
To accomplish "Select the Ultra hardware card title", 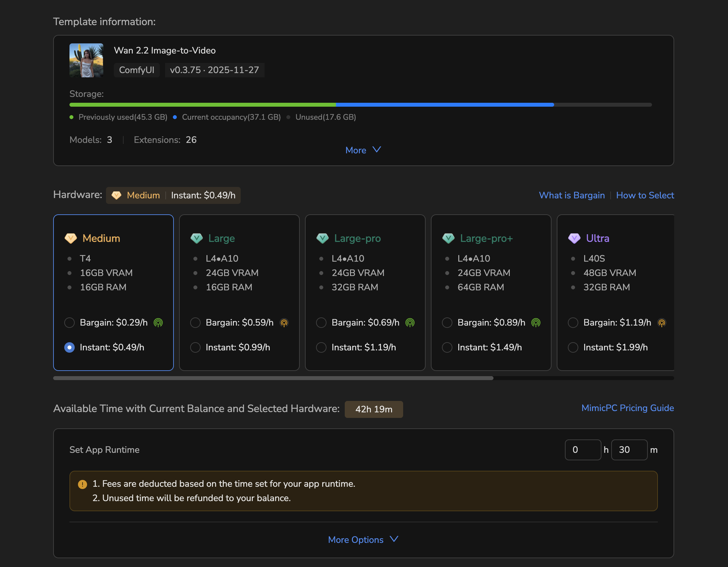I will (597, 238).
